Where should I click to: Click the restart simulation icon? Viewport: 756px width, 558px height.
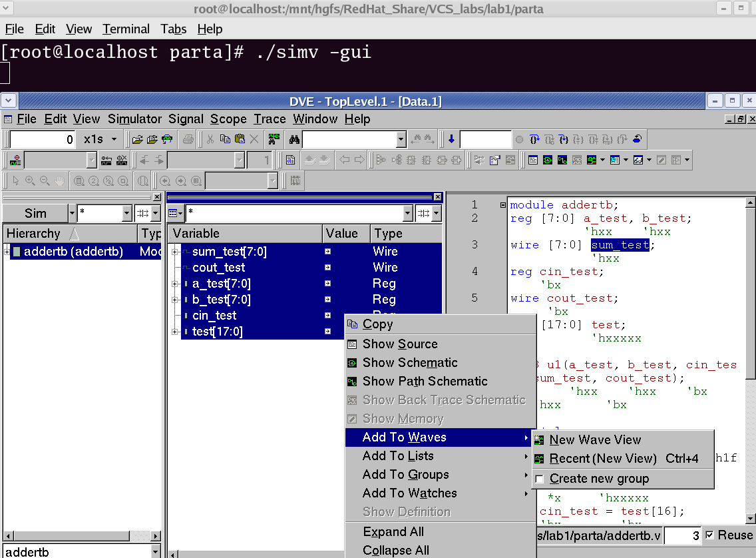click(637, 140)
